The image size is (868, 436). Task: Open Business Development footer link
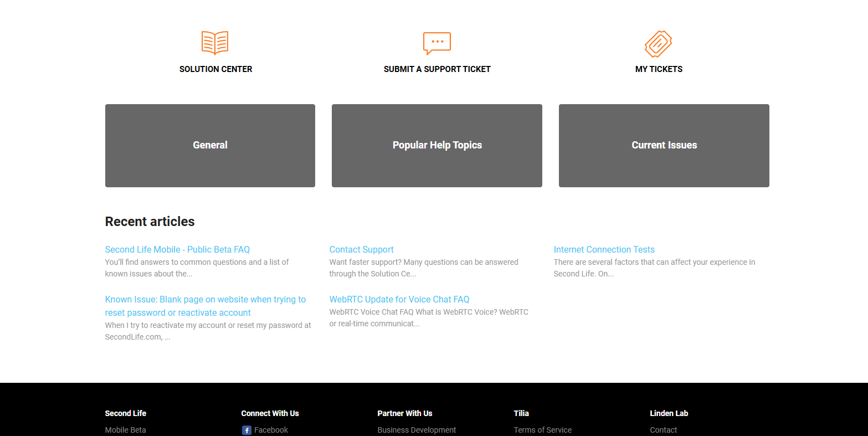pos(417,430)
